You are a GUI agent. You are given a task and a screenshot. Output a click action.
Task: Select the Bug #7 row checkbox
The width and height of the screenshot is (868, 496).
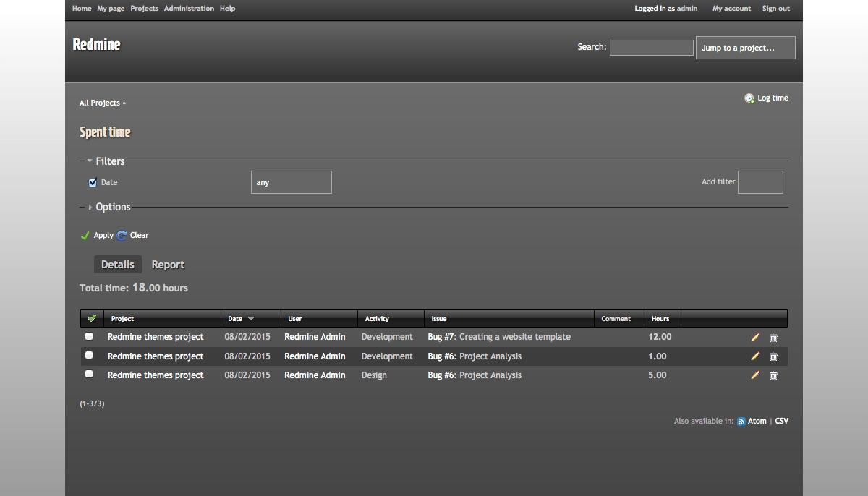point(89,336)
